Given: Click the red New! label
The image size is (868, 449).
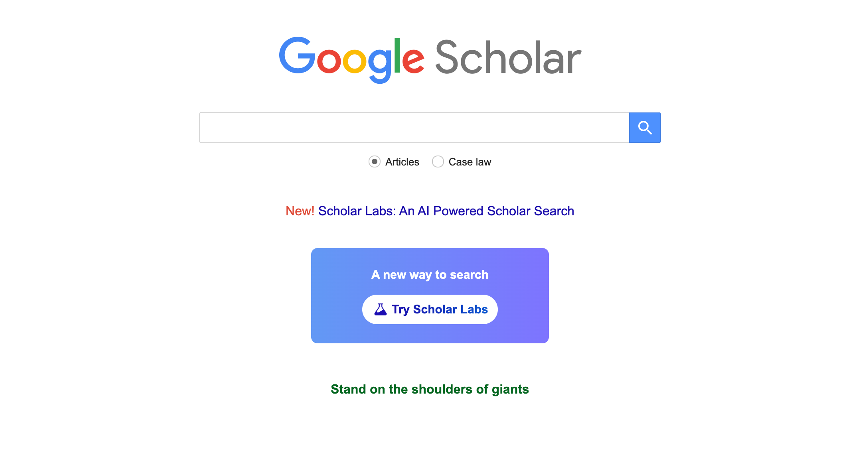Looking at the screenshot, I should [300, 211].
